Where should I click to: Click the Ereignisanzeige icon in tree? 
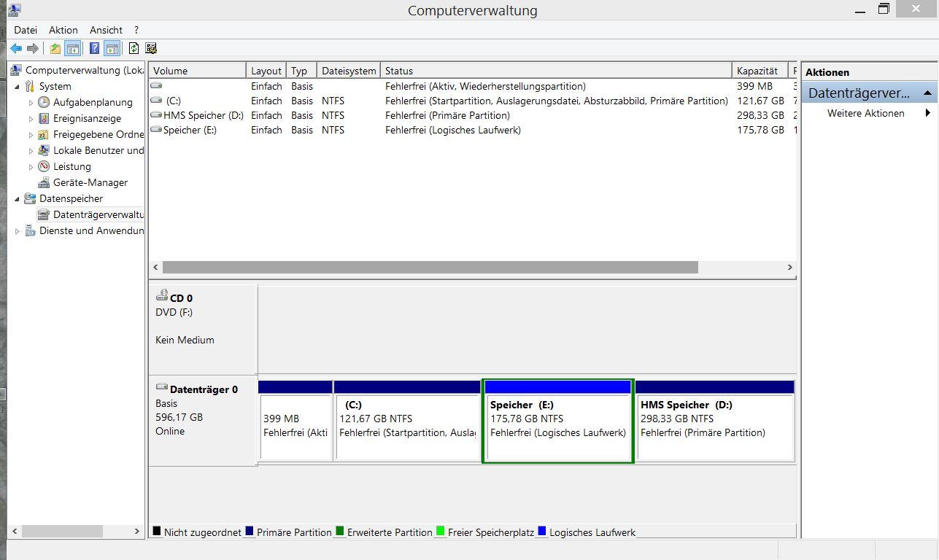(44, 118)
